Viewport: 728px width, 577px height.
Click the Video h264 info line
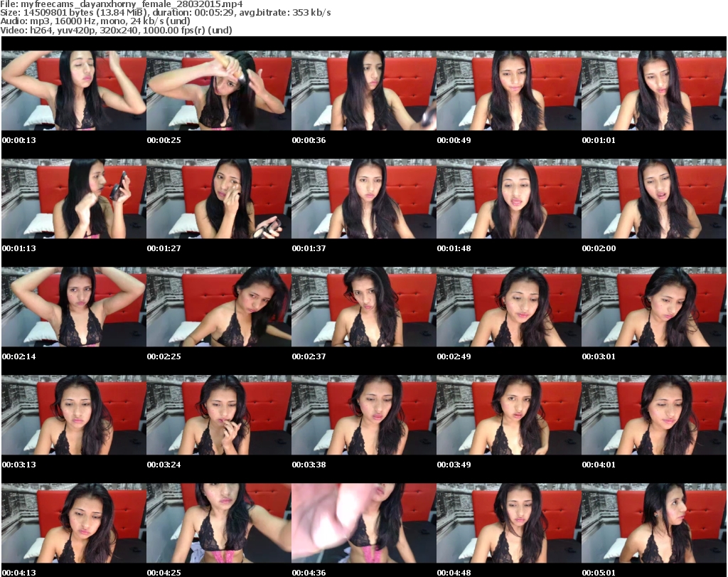pyautogui.click(x=116, y=30)
